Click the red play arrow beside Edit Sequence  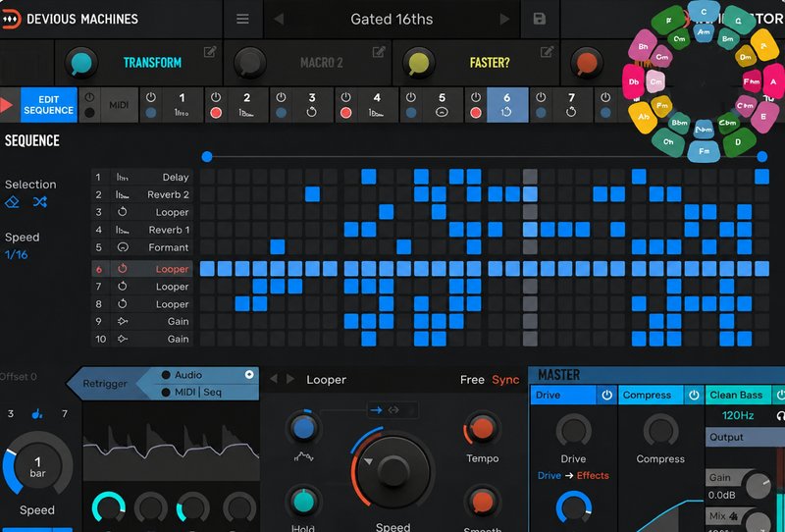click(x=6, y=105)
